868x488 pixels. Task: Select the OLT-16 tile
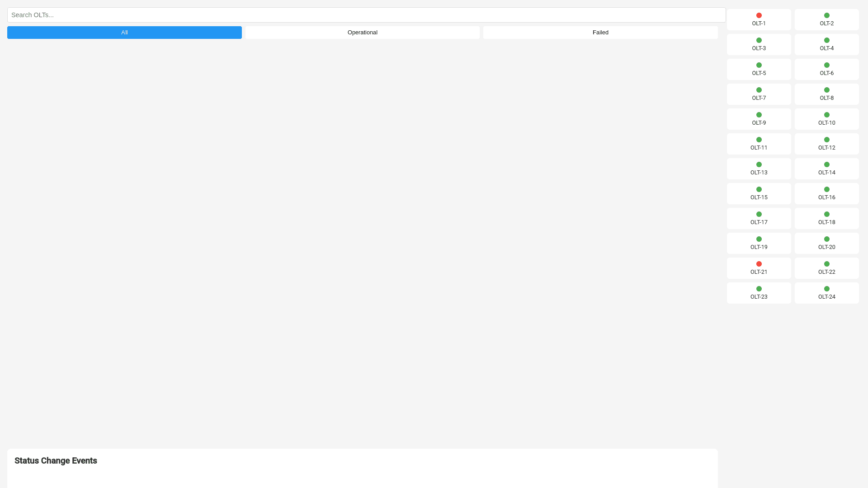(x=826, y=194)
